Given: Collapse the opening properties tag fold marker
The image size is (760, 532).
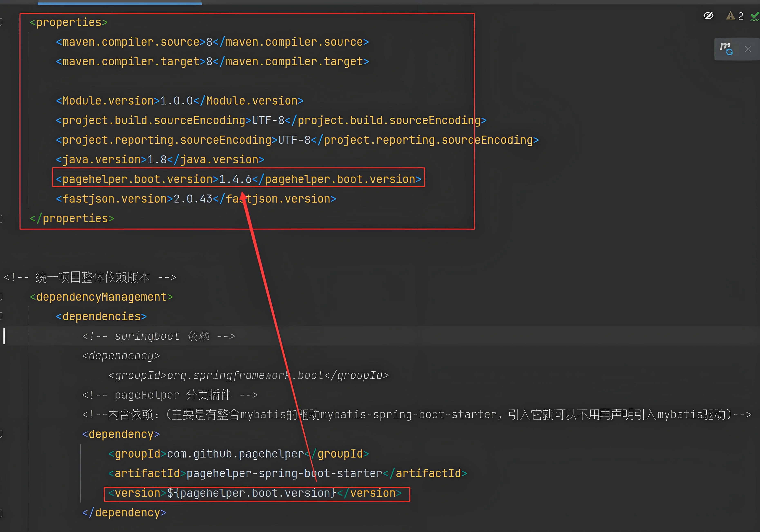Looking at the screenshot, I should (1, 22).
